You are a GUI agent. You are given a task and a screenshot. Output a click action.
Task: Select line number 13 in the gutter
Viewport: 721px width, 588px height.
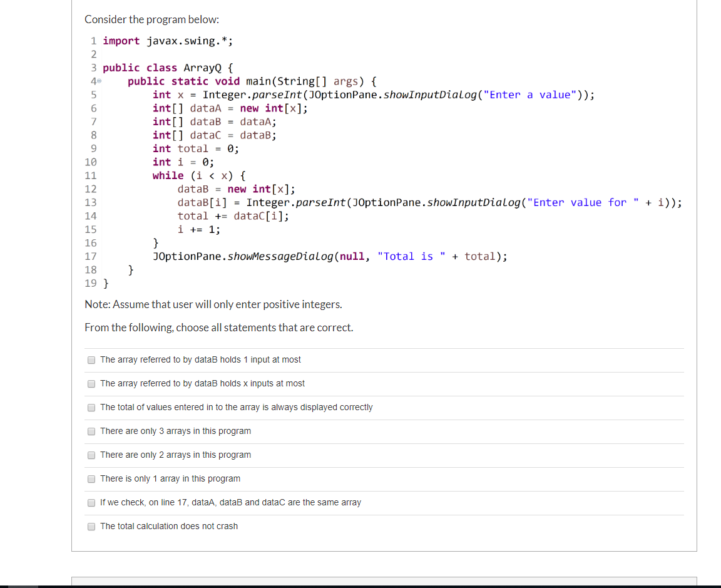pos(91,202)
